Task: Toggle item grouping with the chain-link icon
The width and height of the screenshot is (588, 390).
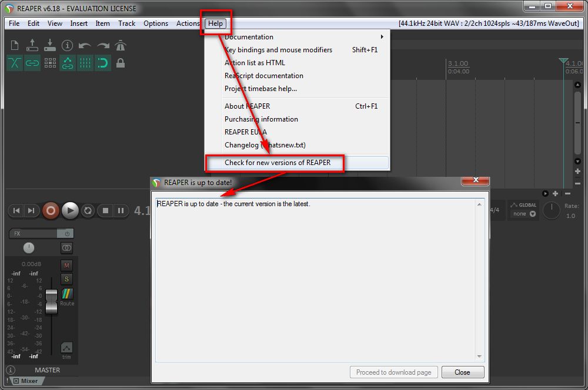Action: coord(32,63)
